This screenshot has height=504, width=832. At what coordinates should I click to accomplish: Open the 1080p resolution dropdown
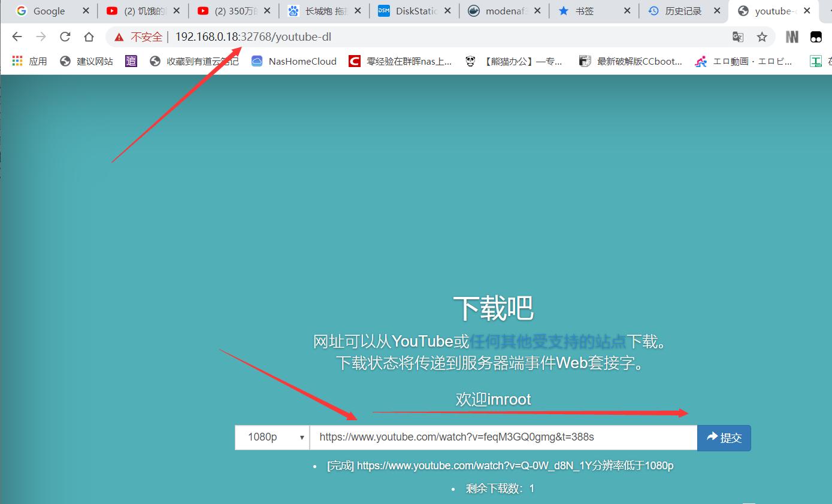click(272, 437)
